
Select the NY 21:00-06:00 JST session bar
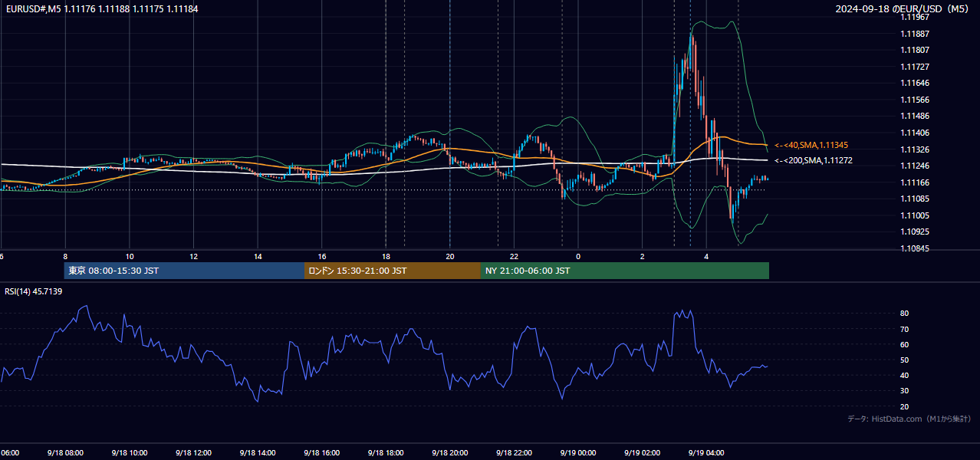coord(625,271)
